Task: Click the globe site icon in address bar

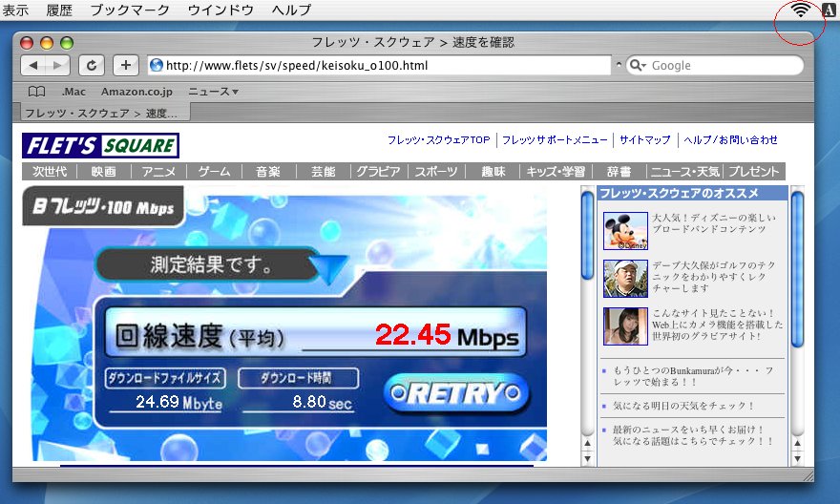Action: tap(157, 65)
